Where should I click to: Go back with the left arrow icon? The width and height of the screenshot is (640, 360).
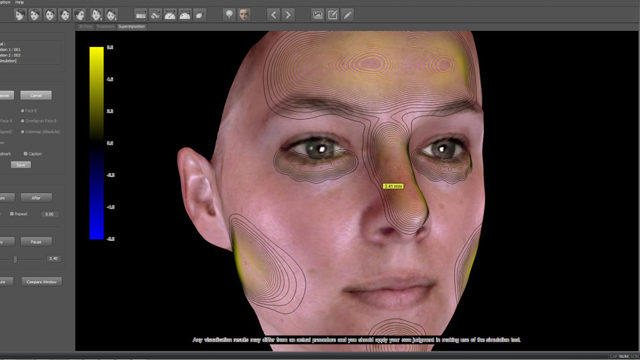click(273, 15)
